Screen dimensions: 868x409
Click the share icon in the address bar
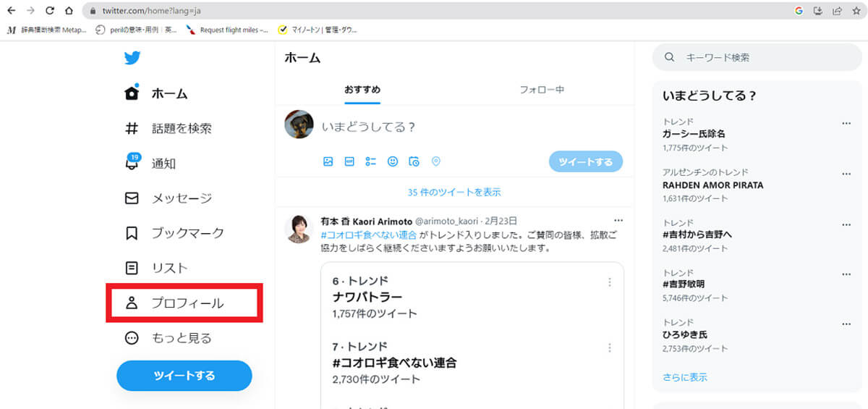[837, 11]
